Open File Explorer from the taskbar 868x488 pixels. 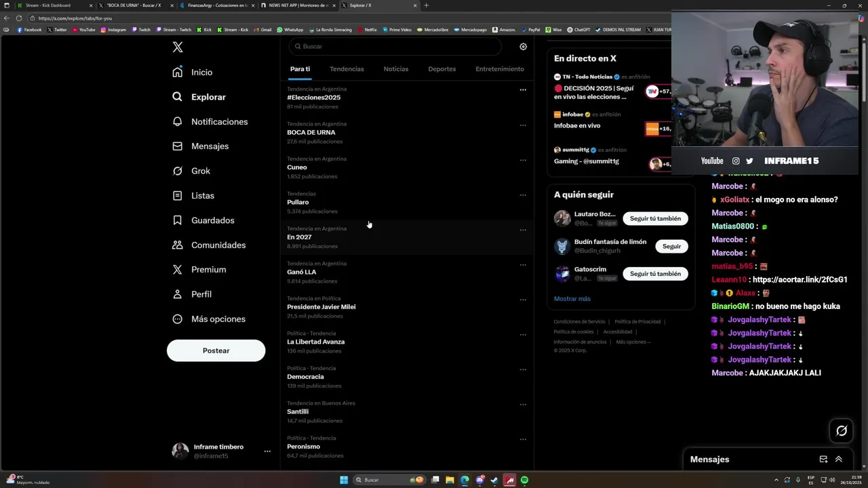pos(450,480)
